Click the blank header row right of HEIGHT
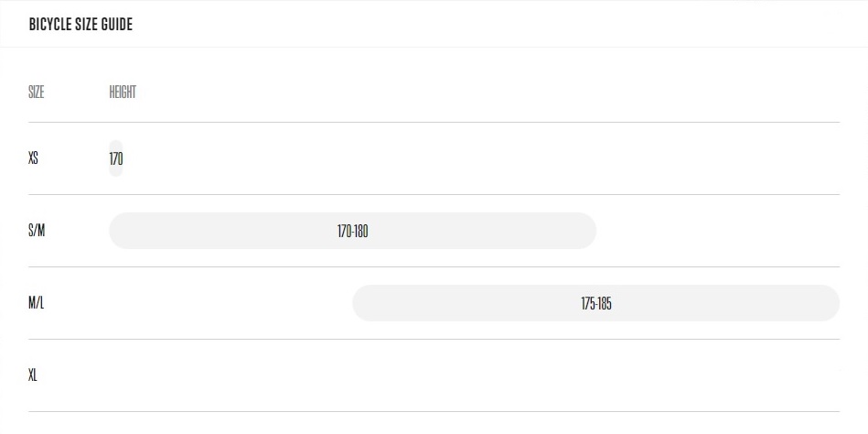 pyautogui.click(x=488, y=92)
